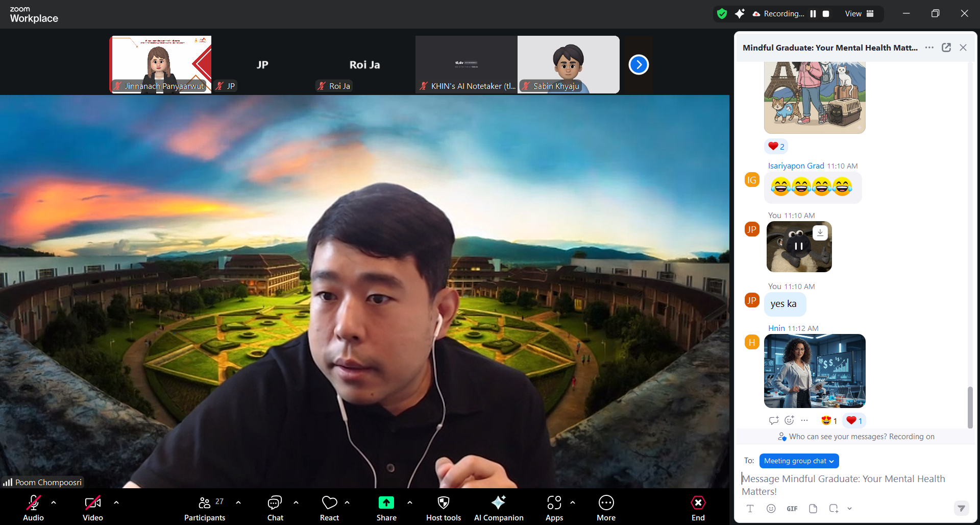Open emoji picker in chat composer
This screenshot has width=980, height=525.
[771, 509]
